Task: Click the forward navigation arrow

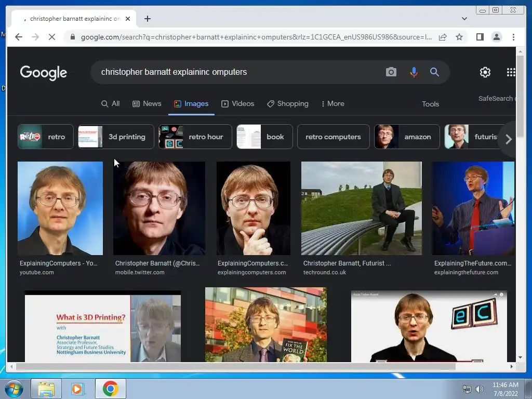Action: point(35,37)
